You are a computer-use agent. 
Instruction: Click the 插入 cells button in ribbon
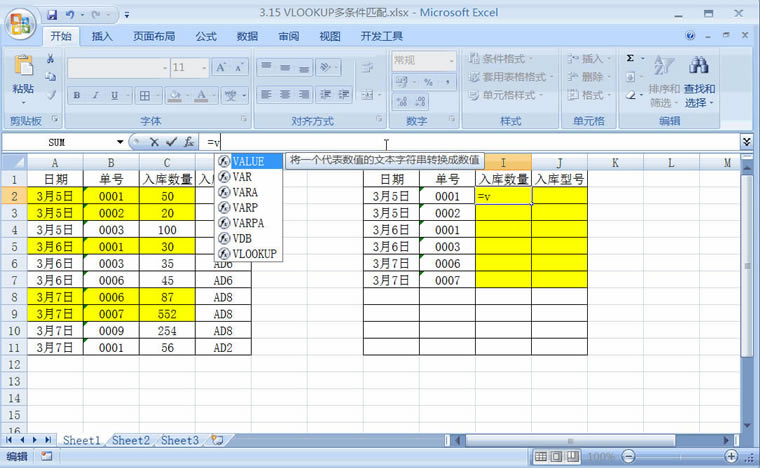point(589,59)
